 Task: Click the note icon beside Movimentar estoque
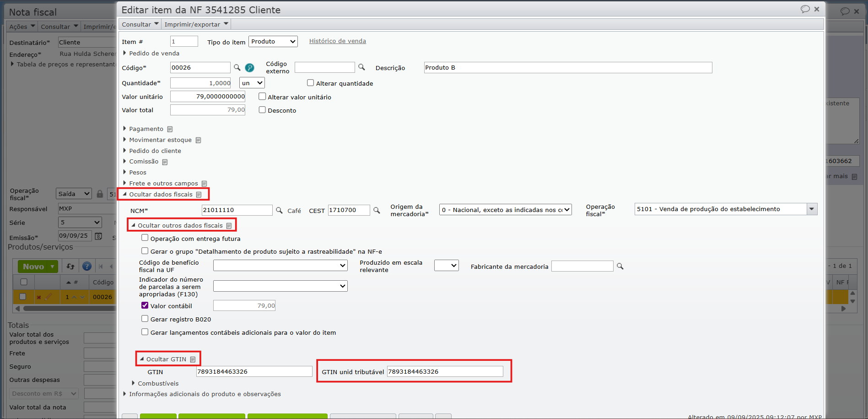point(198,140)
